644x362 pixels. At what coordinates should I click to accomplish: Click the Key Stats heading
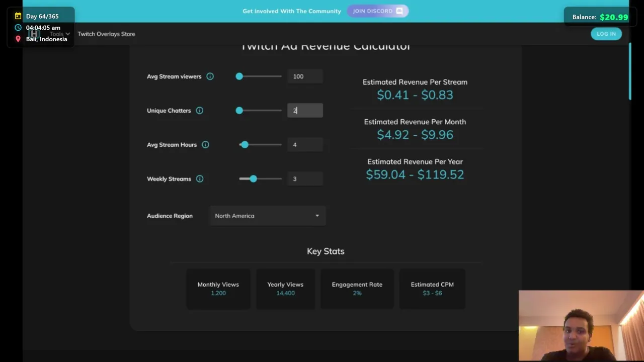tap(326, 251)
